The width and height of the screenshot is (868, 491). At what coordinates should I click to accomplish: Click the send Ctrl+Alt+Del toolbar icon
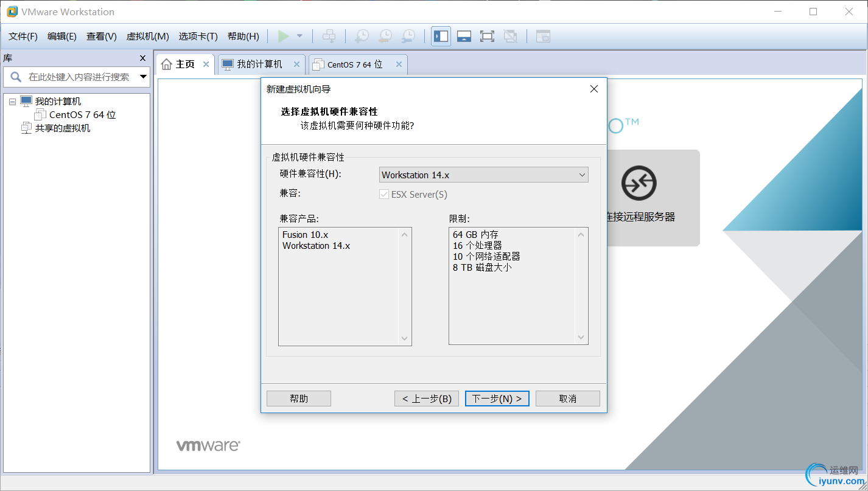click(329, 37)
